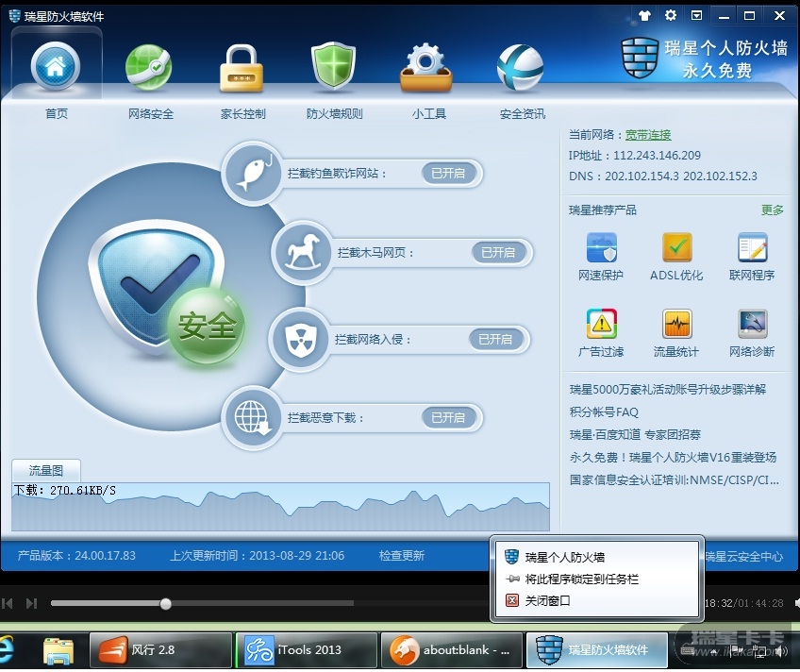Click 瑞星防火墙软件 taskbar button
The width and height of the screenshot is (800, 672).
[597, 649]
